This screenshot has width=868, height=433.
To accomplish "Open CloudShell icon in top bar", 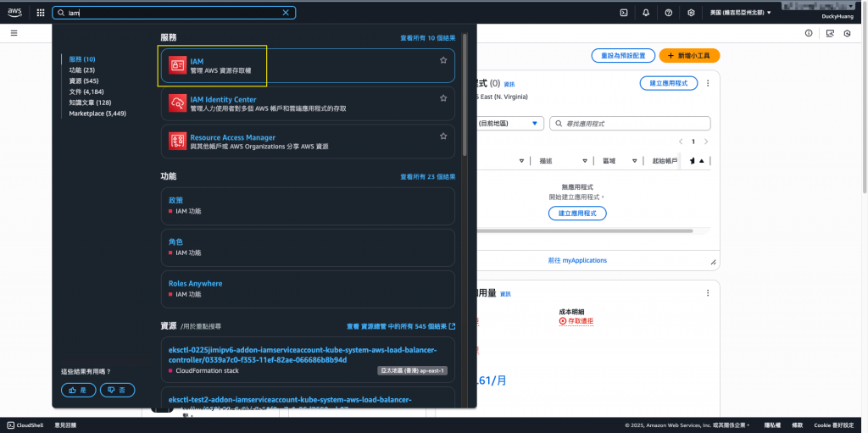I will pos(623,13).
